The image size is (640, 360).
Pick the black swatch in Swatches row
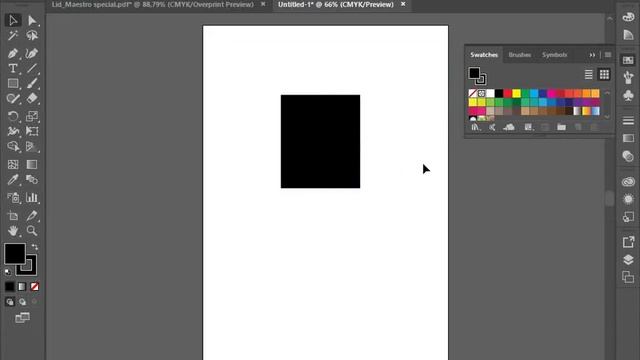click(499, 93)
